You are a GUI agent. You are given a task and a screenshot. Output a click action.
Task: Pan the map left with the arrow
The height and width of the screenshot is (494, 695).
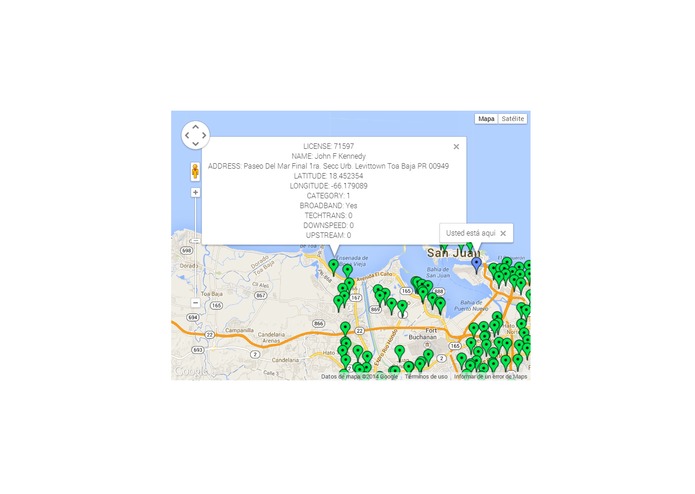pos(187,136)
